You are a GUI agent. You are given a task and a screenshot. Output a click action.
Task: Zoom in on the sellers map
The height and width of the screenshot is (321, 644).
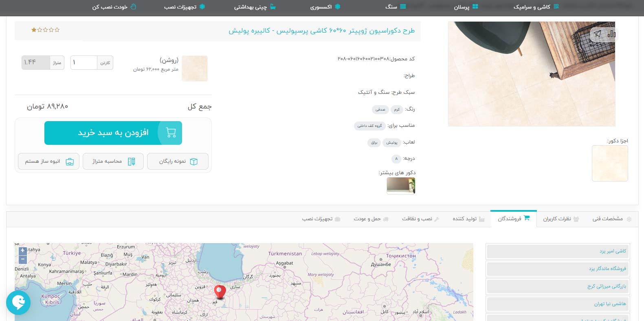[x=23, y=250]
